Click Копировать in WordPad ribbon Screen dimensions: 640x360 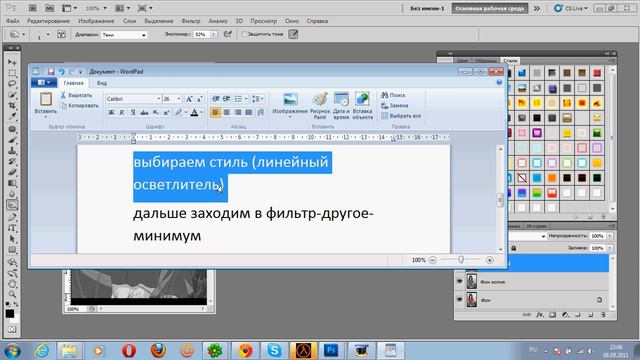(x=79, y=106)
